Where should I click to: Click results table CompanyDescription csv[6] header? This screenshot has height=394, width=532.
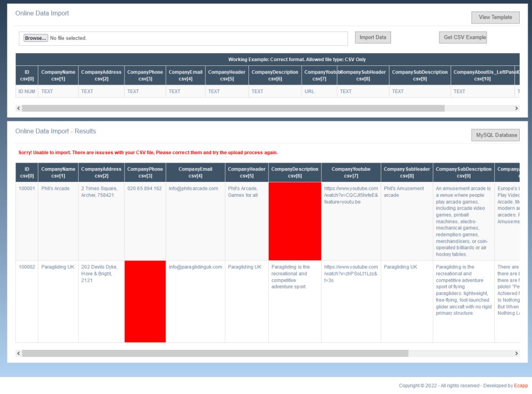pyautogui.click(x=295, y=172)
